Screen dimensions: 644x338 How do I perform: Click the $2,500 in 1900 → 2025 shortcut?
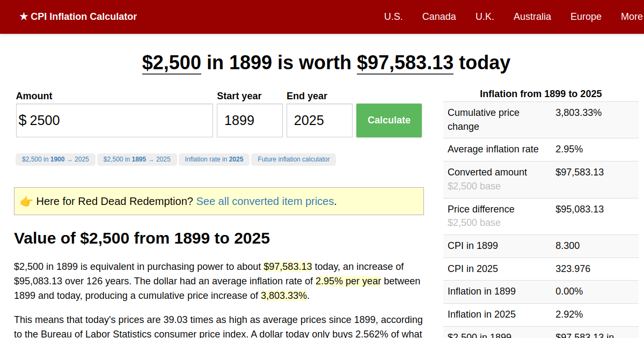click(x=55, y=159)
